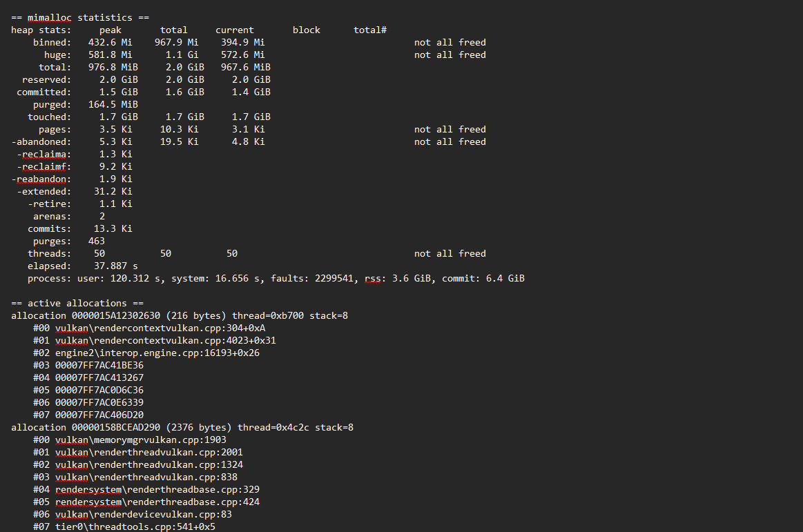The height and width of the screenshot is (532, 803).
Task: Click the allocation address 00000158BCEAD290
Action: (x=115, y=428)
